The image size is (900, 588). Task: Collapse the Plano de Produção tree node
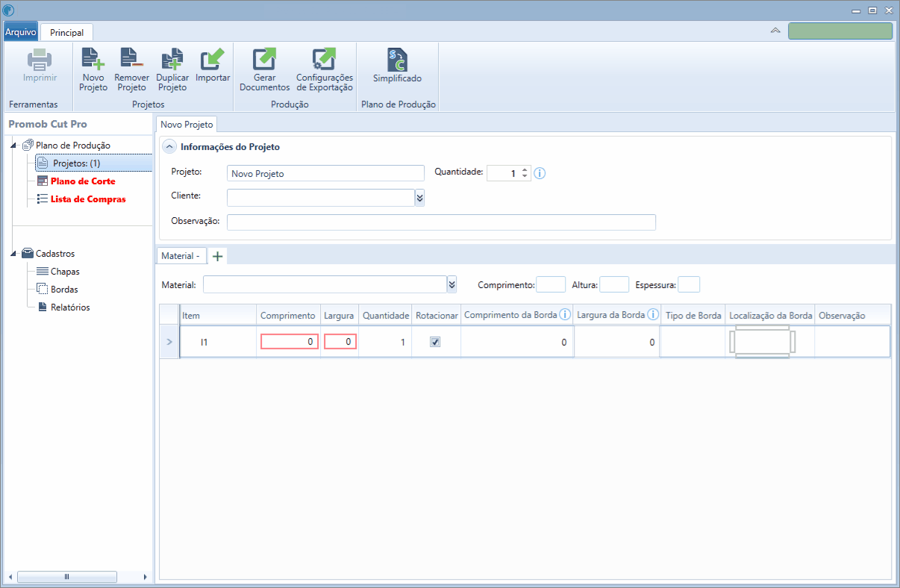[14, 145]
